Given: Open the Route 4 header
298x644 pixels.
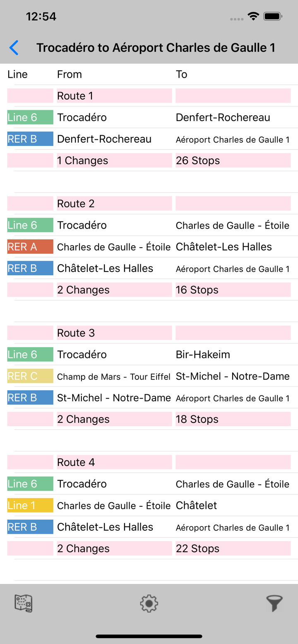Looking at the screenshot, I should (x=114, y=462).
